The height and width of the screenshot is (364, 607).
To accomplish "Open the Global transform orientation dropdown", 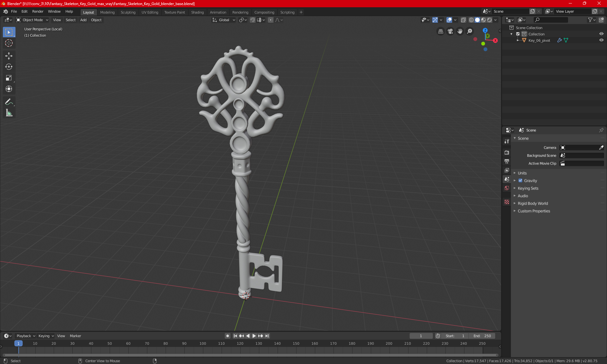I will coord(224,20).
